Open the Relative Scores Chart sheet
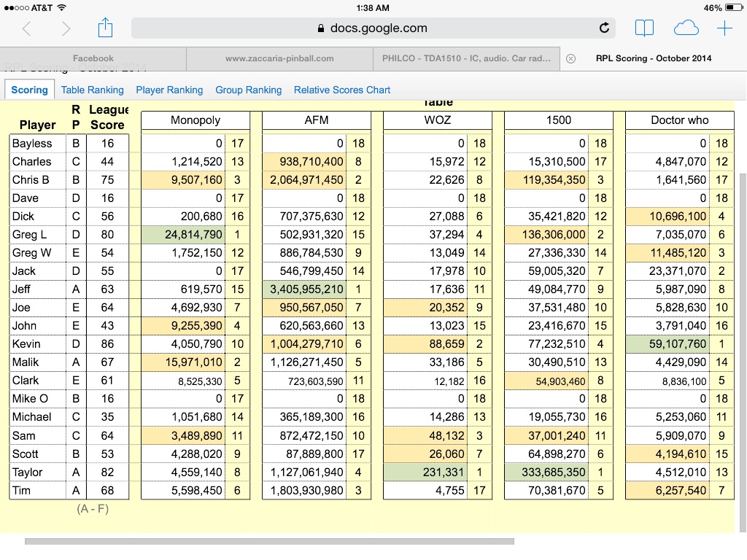The width and height of the screenshot is (747, 560). (342, 90)
